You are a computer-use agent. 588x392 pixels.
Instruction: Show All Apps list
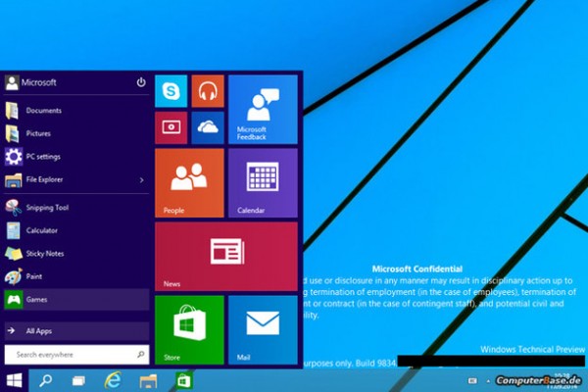coord(39,331)
